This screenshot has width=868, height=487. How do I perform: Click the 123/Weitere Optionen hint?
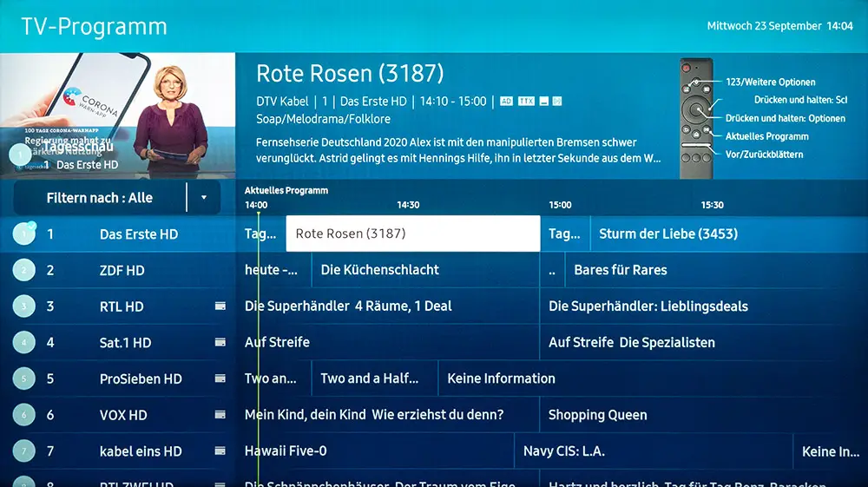(x=771, y=82)
